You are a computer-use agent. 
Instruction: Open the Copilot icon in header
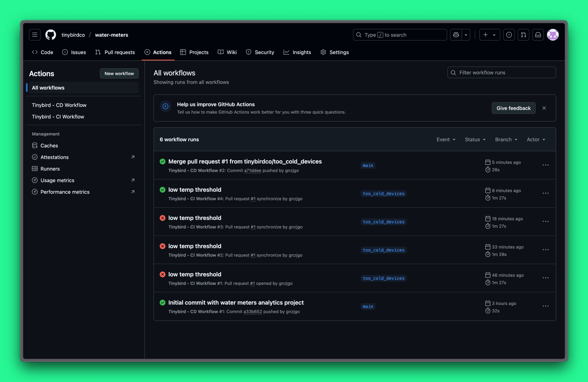tap(456, 35)
